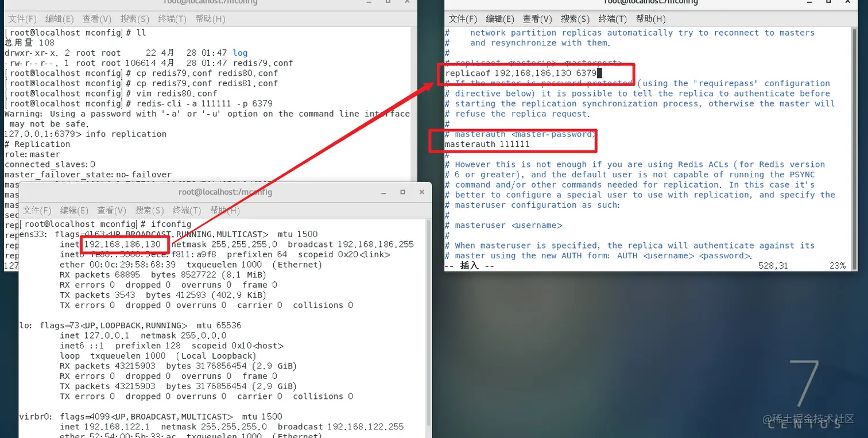
Task: Click '总用量 108' line in terminal
Action: point(29,43)
